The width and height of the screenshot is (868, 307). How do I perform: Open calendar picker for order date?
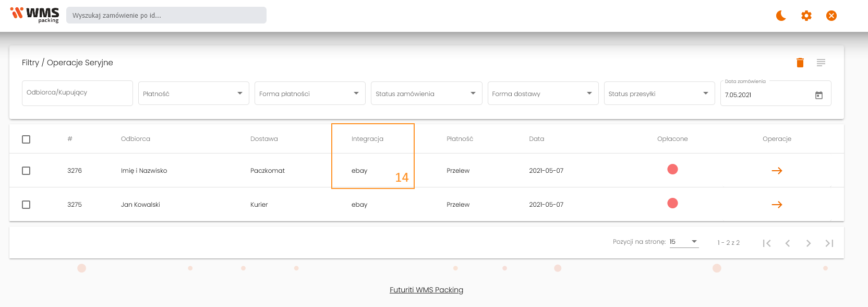coord(819,95)
